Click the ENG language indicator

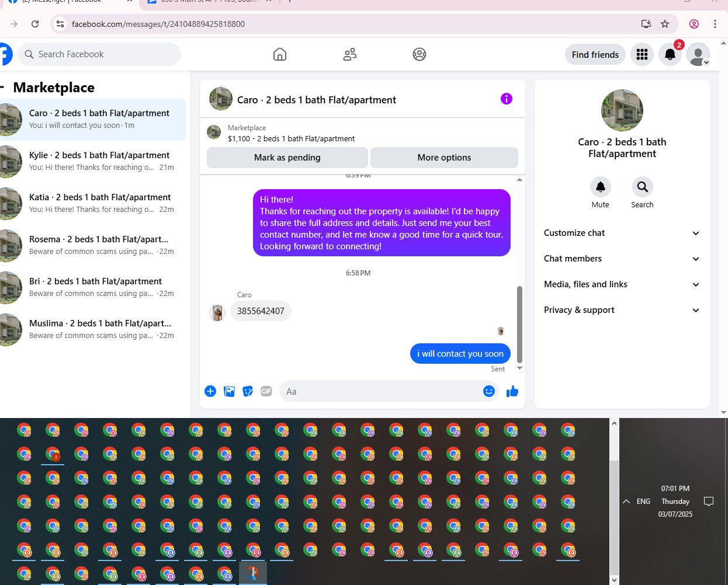(x=643, y=501)
